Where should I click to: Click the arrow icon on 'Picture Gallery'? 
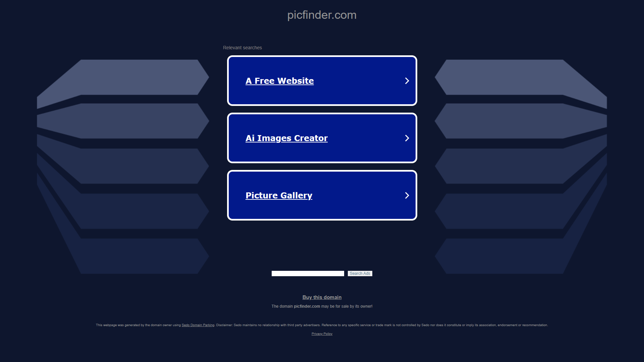[406, 195]
